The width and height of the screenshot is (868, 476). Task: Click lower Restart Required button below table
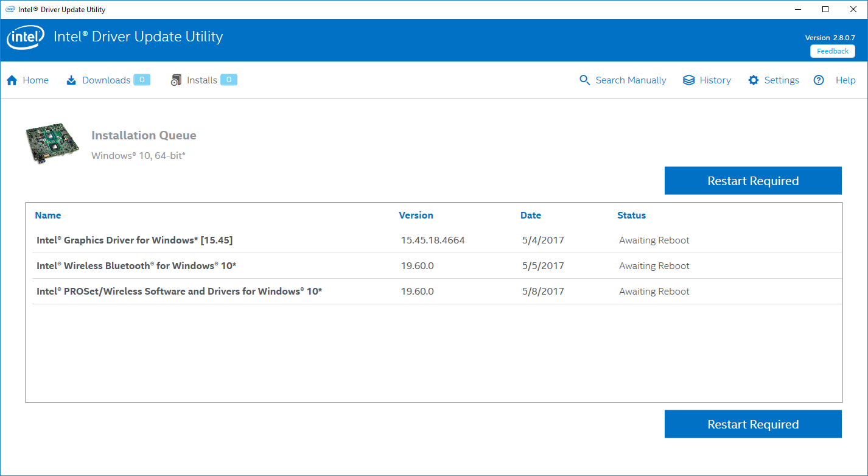click(753, 424)
